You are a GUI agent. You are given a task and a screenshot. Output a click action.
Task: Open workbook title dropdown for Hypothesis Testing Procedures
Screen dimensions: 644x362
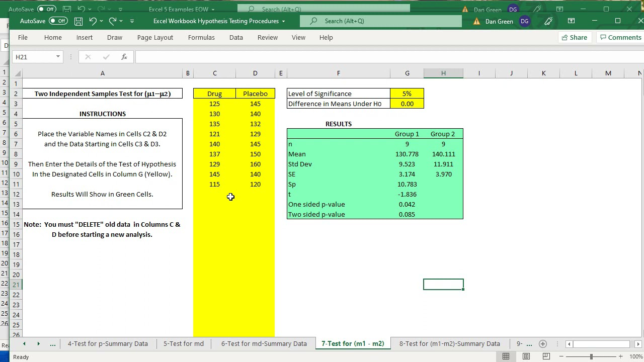283,21
